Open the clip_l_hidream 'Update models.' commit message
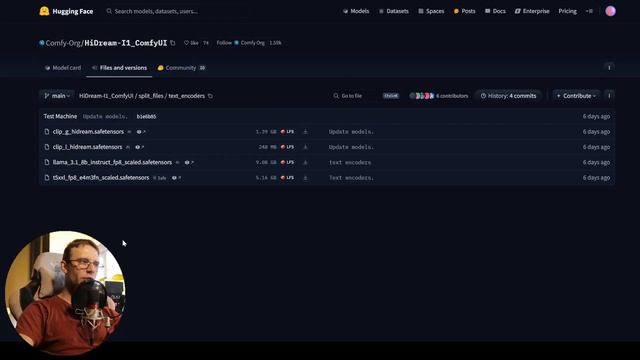This screenshot has width=640, height=360. coord(351,147)
